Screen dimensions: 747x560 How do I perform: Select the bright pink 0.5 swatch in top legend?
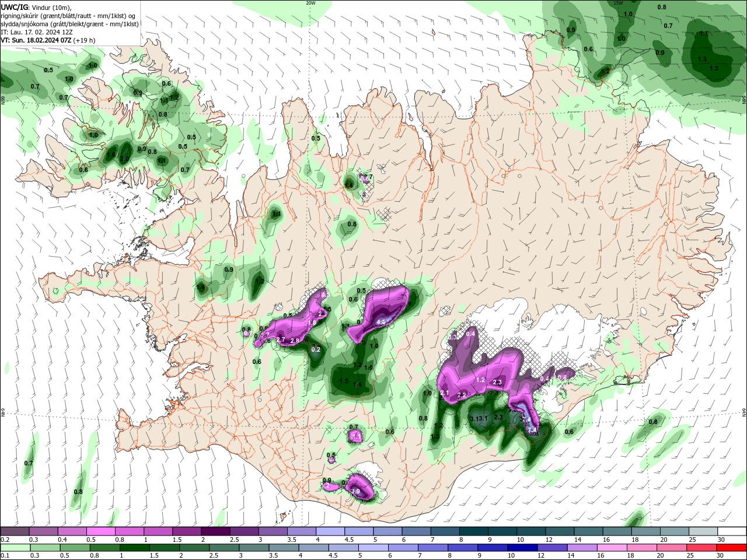point(100,531)
